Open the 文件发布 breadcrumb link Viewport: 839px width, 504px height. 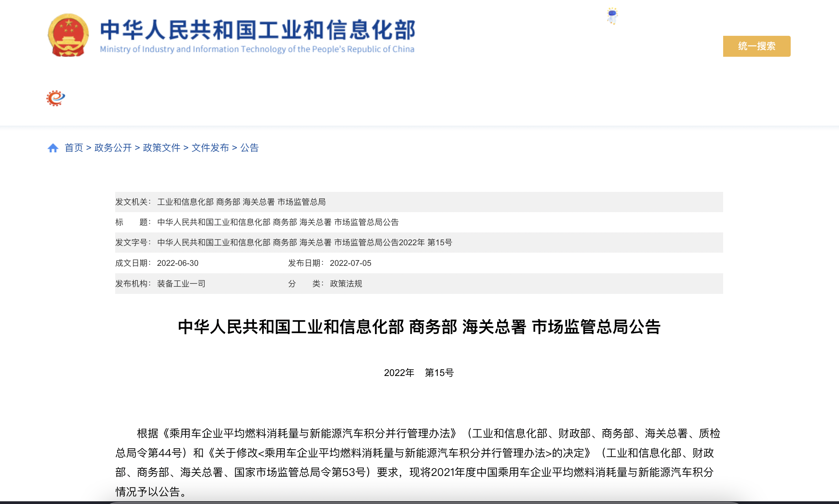(210, 148)
